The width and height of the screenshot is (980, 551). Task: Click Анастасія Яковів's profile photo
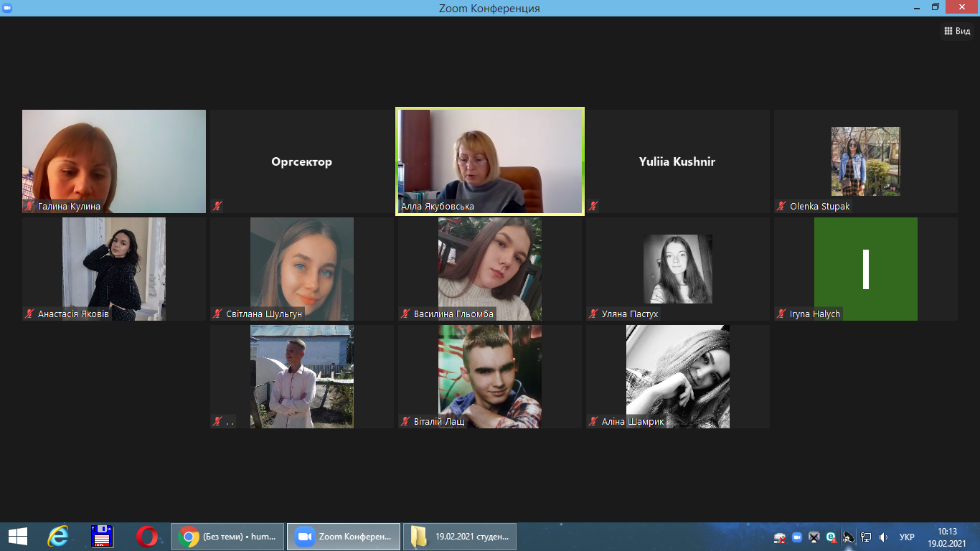114,269
